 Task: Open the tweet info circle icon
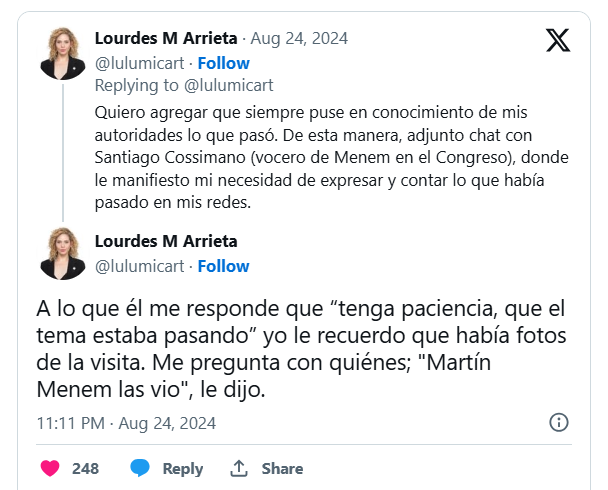click(560, 422)
